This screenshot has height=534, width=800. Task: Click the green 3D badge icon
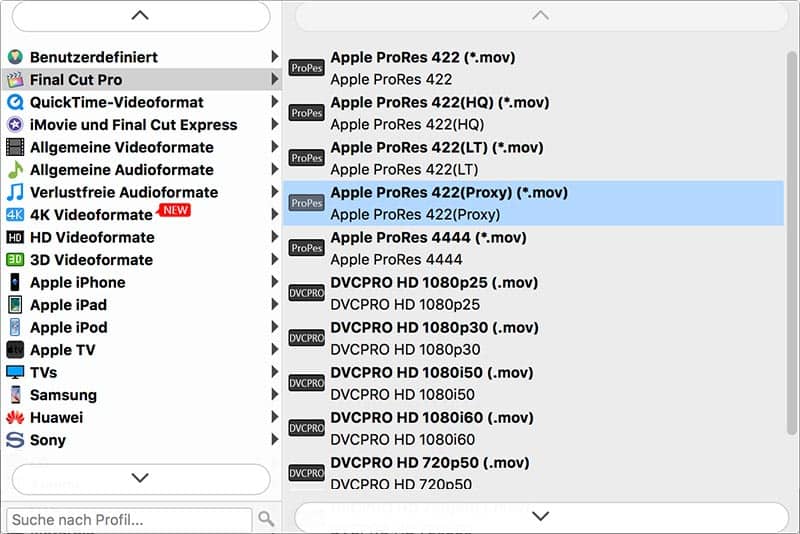(15, 260)
